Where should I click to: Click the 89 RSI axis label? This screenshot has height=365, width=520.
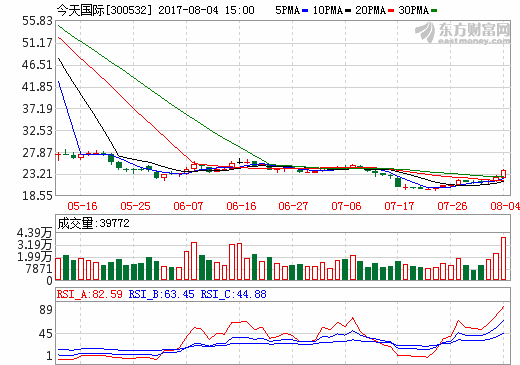[x=46, y=310]
